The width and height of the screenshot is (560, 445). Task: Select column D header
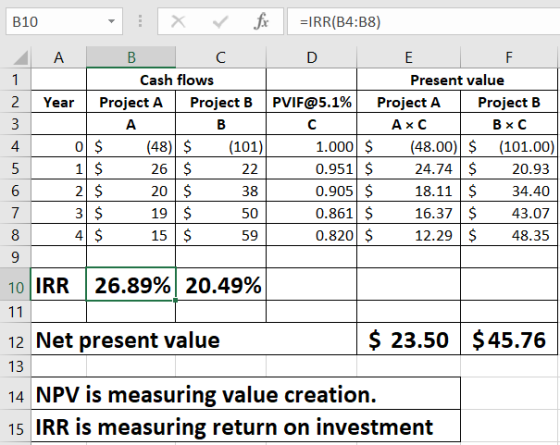311,57
